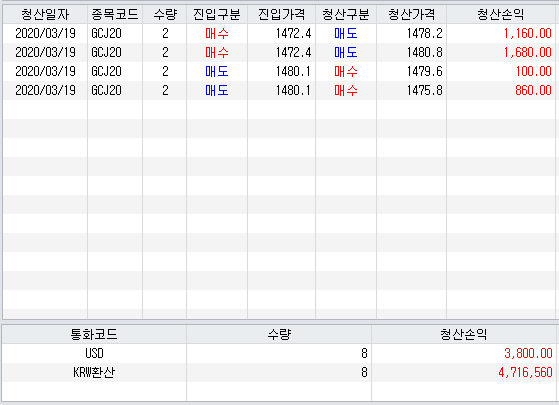Click the 4,716,560 KRW total cell
This screenshot has height=405, width=559.
click(x=464, y=372)
